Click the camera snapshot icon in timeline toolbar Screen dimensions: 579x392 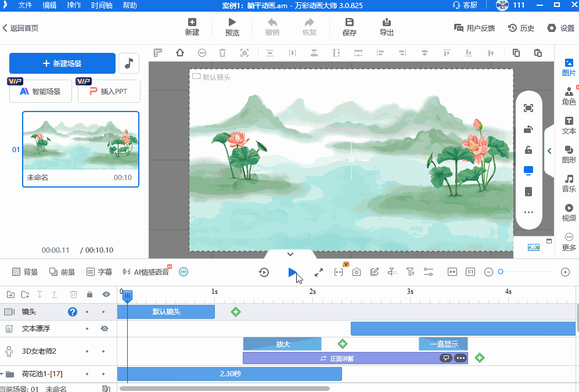point(357,272)
